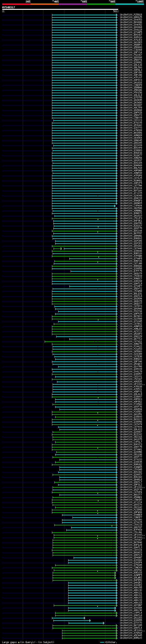
Task: Select the UniRef100_A9PJD6 label
Action: [x=131, y=75]
